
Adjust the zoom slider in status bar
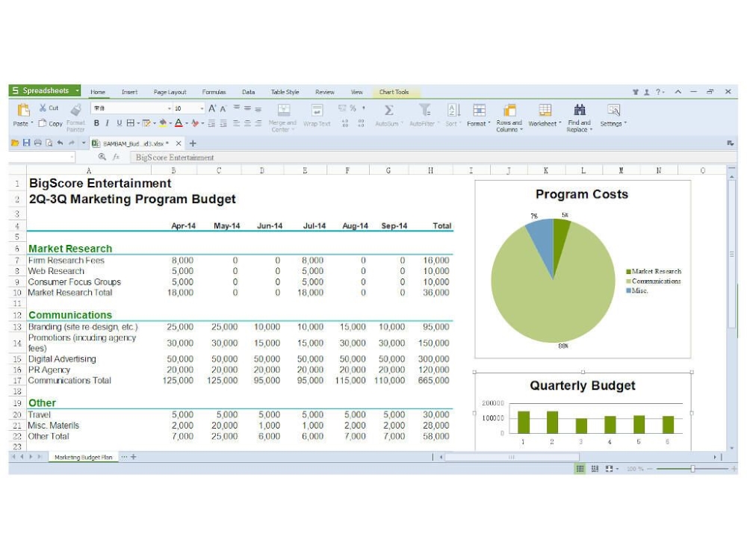tap(692, 469)
